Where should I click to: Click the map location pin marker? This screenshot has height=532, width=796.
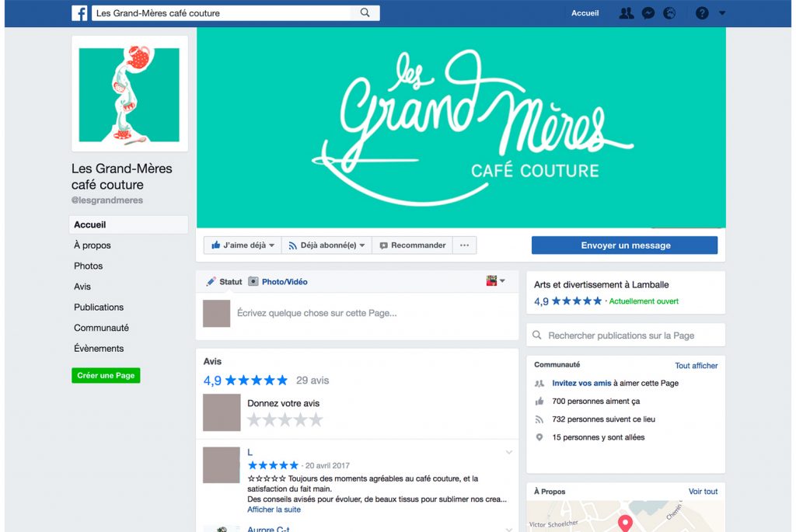coord(625,523)
